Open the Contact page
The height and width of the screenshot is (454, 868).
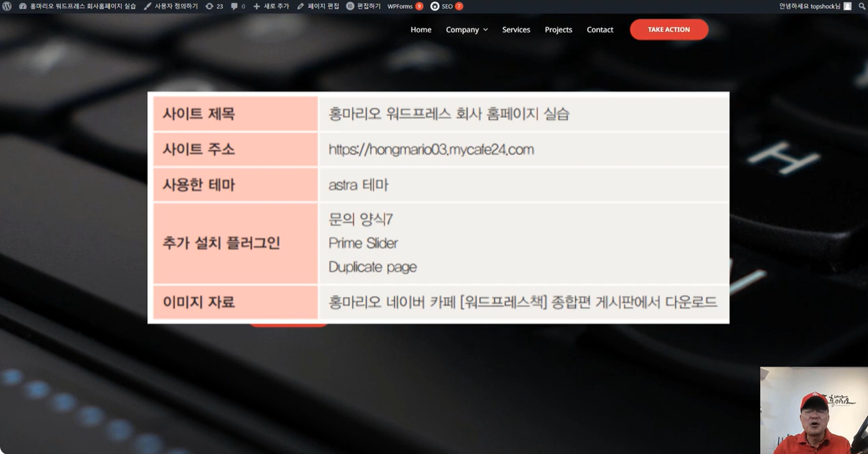coord(600,30)
